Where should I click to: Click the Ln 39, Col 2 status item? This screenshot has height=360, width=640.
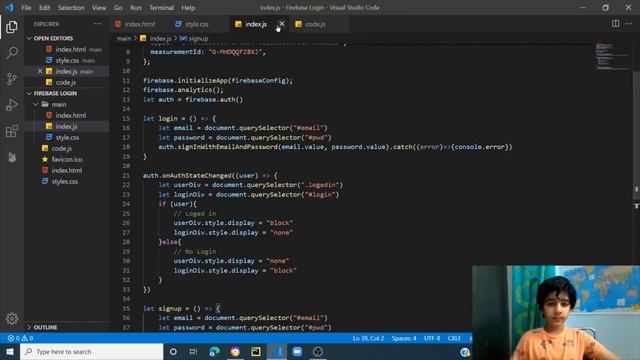pyautogui.click(x=368, y=338)
